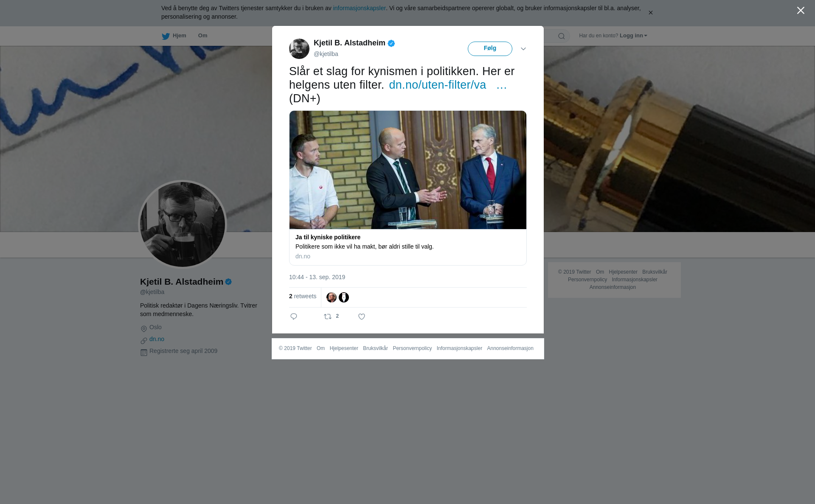Retweet using the retweet arrows icon
Viewport: 815px width, 504px height.
coord(328,316)
